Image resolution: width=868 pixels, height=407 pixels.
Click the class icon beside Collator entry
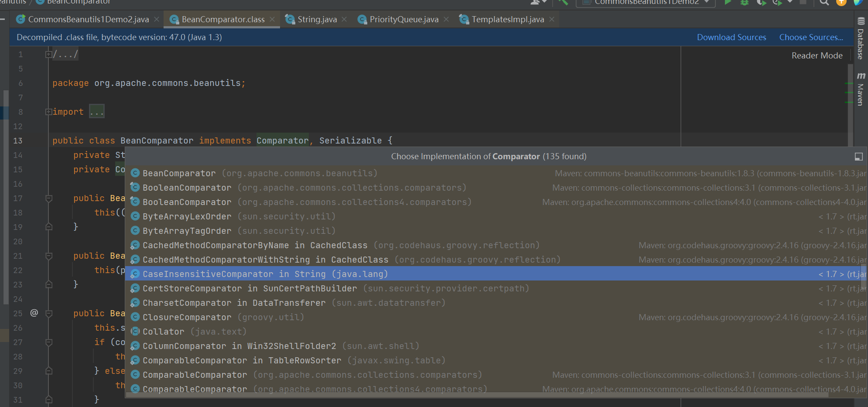pos(135,332)
